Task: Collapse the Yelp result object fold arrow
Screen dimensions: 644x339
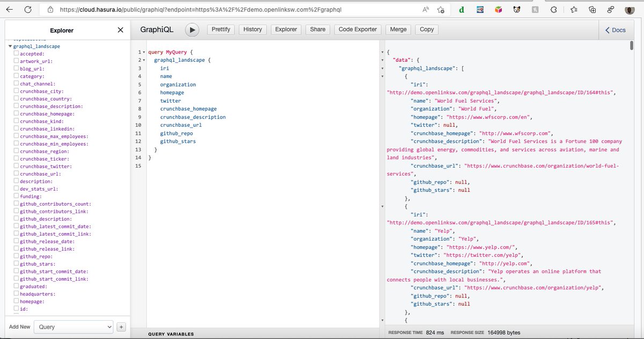Action: [382, 207]
